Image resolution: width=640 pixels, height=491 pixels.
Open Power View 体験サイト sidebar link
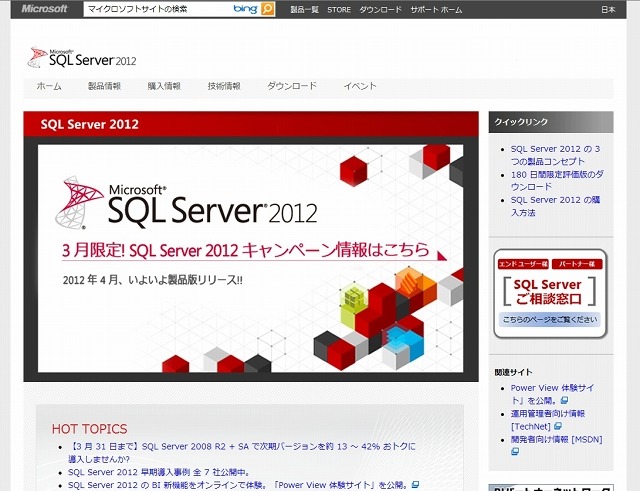pos(552,394)
